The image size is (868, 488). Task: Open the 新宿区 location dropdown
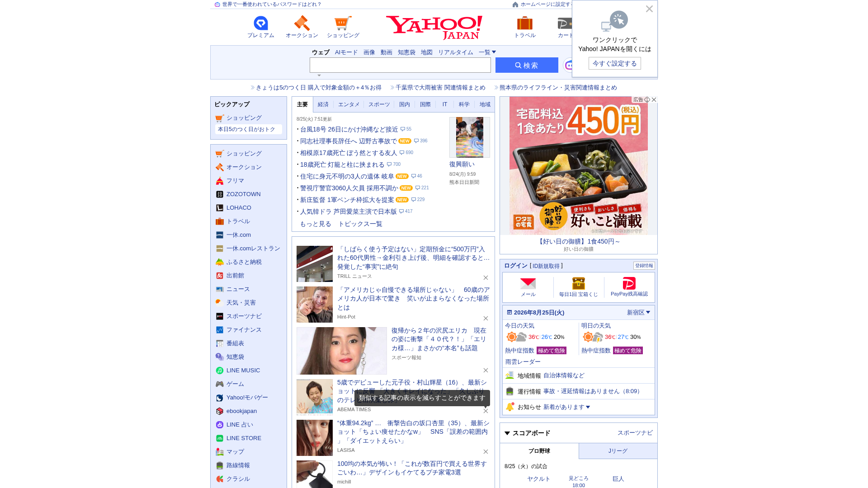tap(638, 312)
